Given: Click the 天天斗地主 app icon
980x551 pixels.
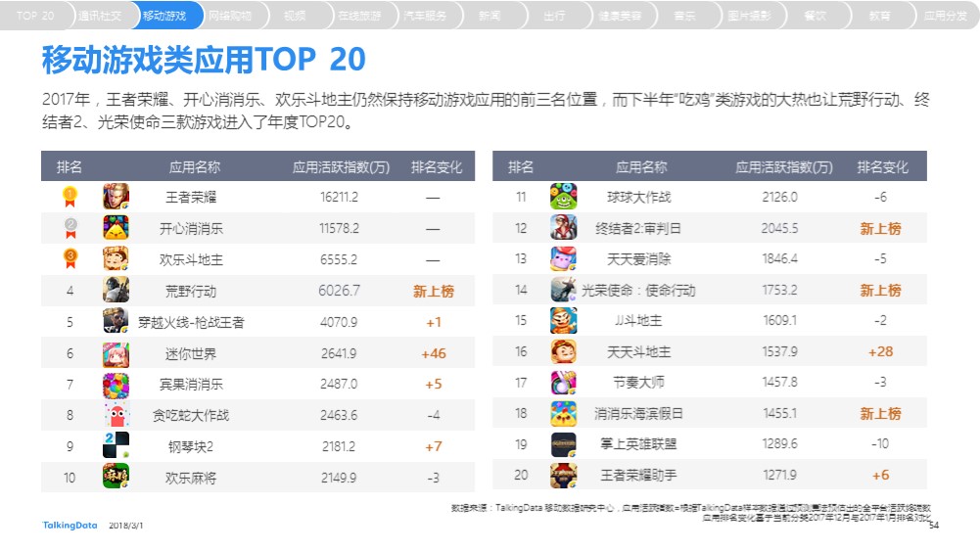Looking at the screenshot, I should (x=563, y=351).
